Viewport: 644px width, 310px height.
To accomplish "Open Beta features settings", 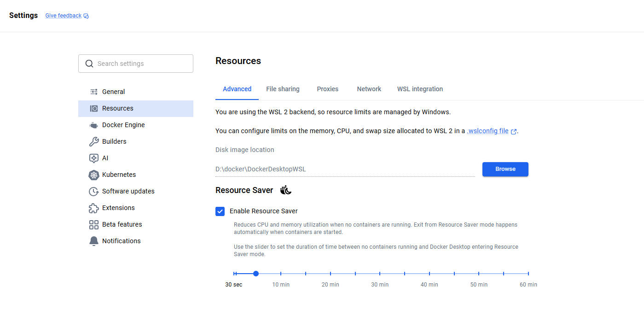I will pos(136,224).
